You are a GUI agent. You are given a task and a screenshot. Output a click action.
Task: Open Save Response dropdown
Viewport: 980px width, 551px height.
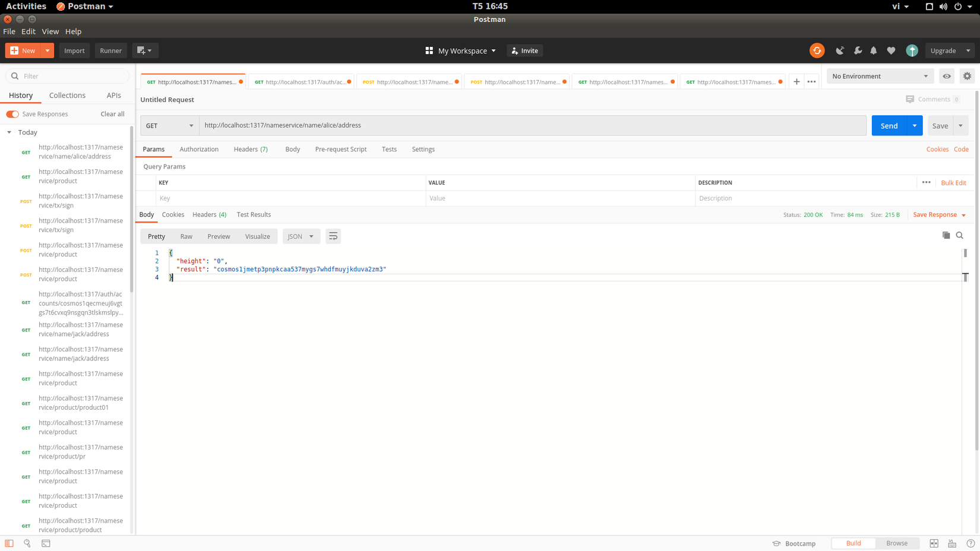(939, 214)
